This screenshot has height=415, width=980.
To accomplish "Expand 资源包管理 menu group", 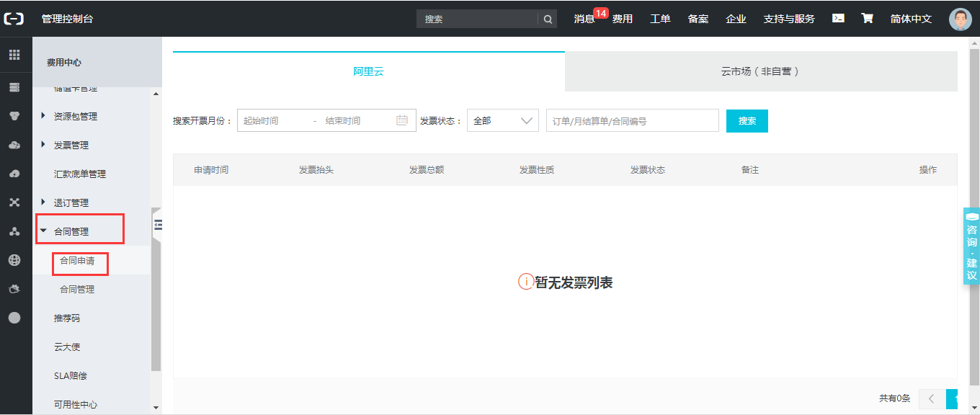I will click(x=43, y=116).
